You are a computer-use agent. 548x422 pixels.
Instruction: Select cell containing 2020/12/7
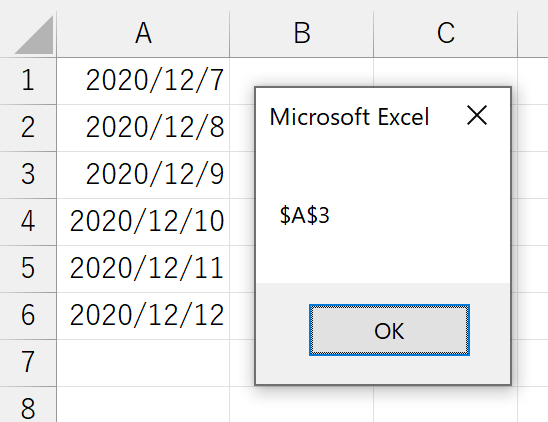(143, 81)
